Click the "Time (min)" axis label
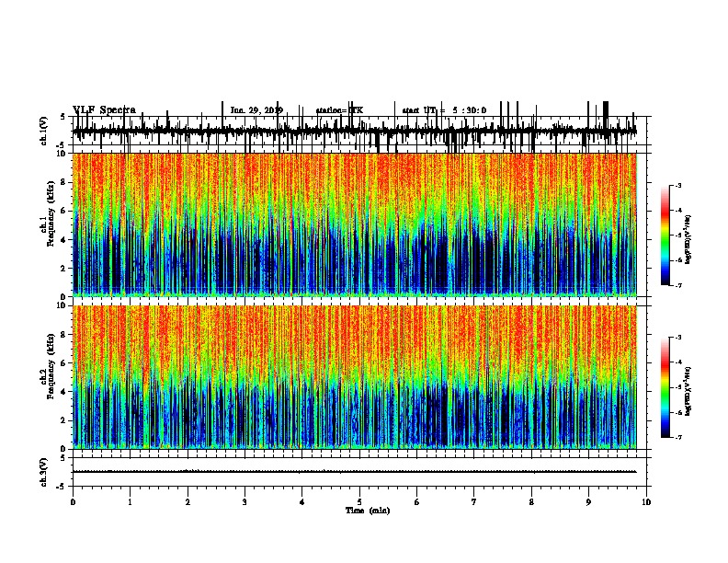This screenshot has width=728, height=563. [368, 511]
